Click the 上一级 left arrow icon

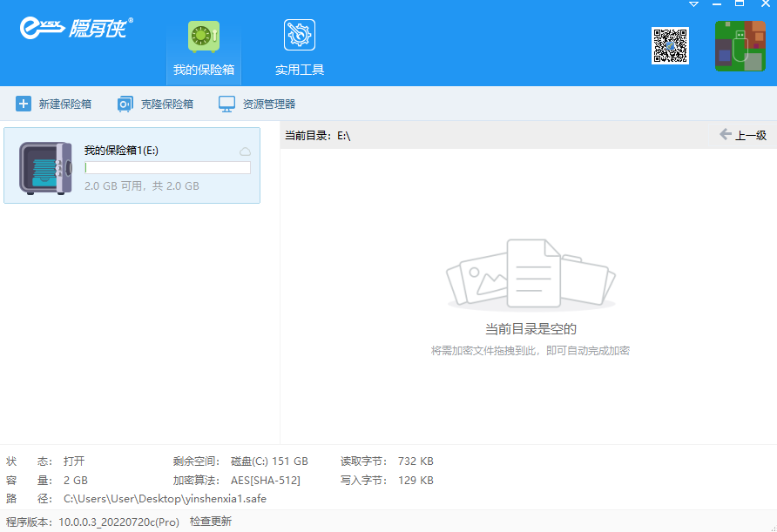(725, 134)
